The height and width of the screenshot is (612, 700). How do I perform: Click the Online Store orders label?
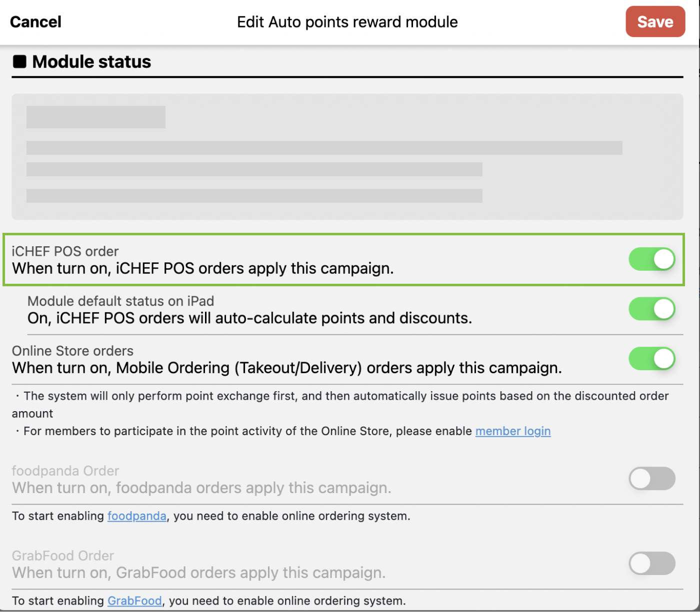click(x=72, y=351)
